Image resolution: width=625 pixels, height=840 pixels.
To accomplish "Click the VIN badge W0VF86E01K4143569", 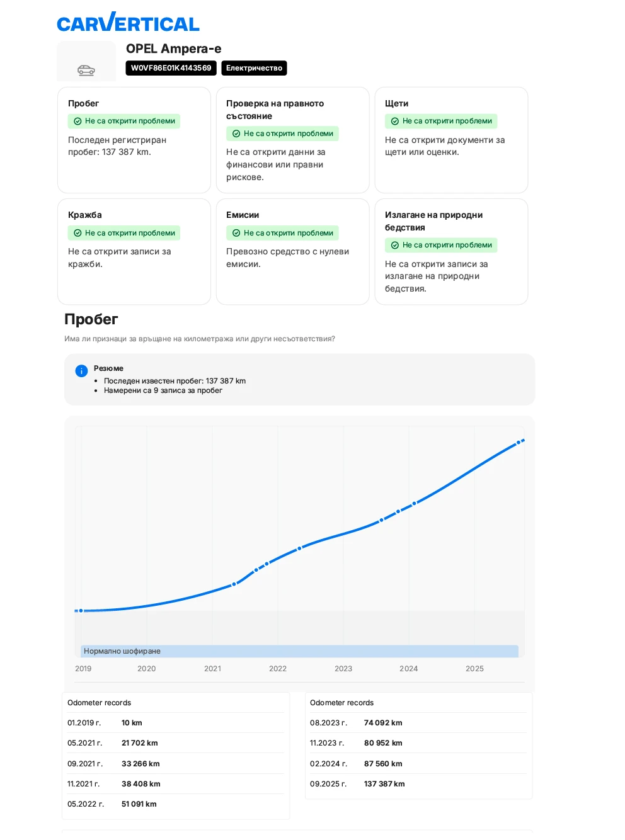I will 171,68.
